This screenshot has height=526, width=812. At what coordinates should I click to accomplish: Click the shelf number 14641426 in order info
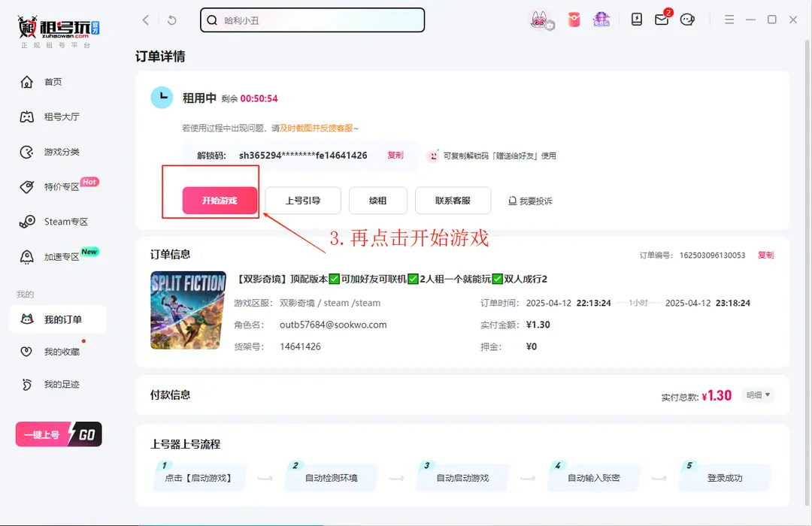click(300, 346)
